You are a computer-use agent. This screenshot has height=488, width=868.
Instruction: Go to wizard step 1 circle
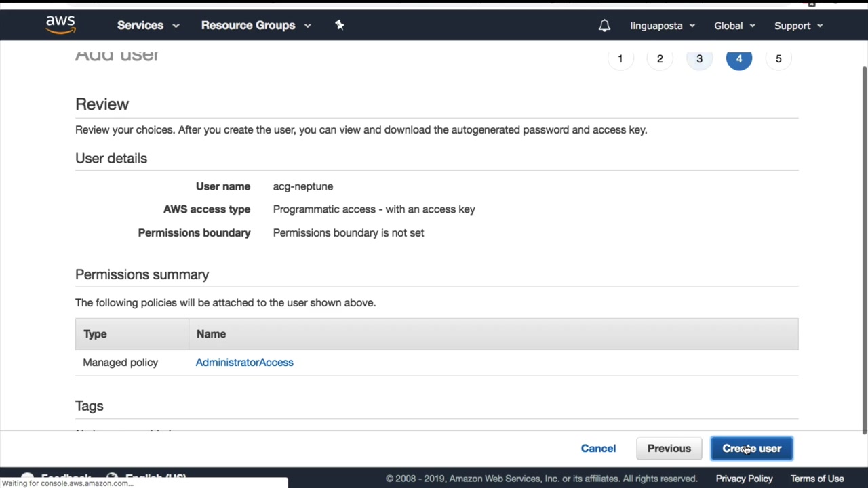pos(620,59)
